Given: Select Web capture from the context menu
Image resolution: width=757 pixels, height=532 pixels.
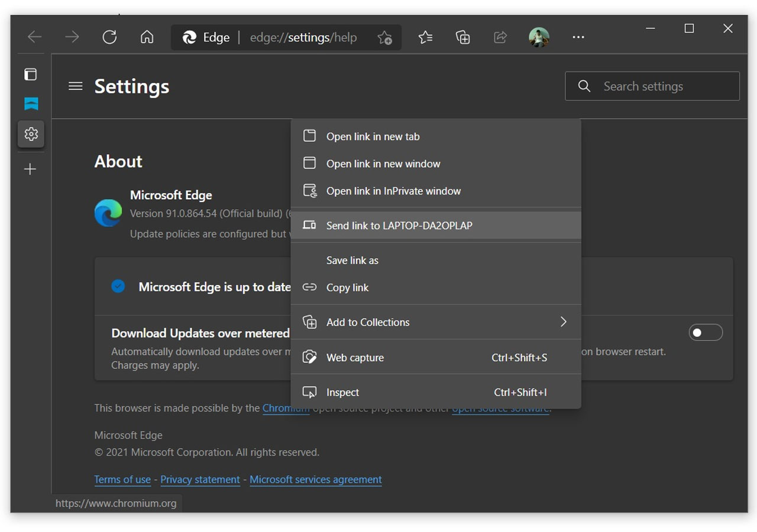Looking at the screenshot, I should pos(355,357).
